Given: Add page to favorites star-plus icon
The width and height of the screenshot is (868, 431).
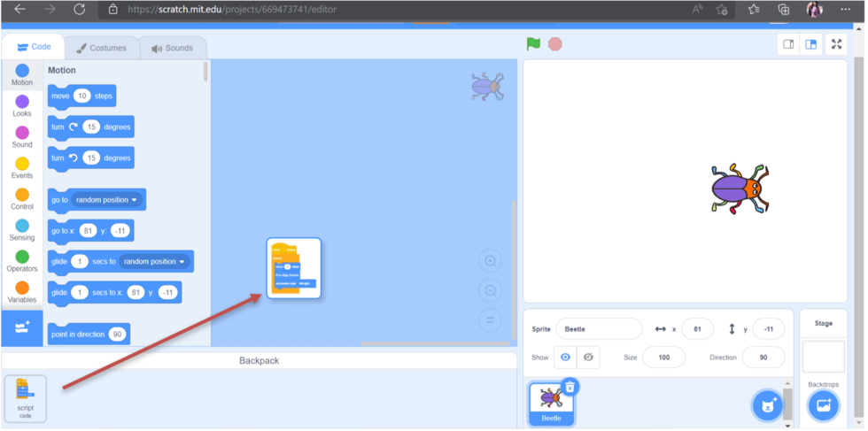Looking at the screenshot, I should pyautogui.click(x=721, y=10).
